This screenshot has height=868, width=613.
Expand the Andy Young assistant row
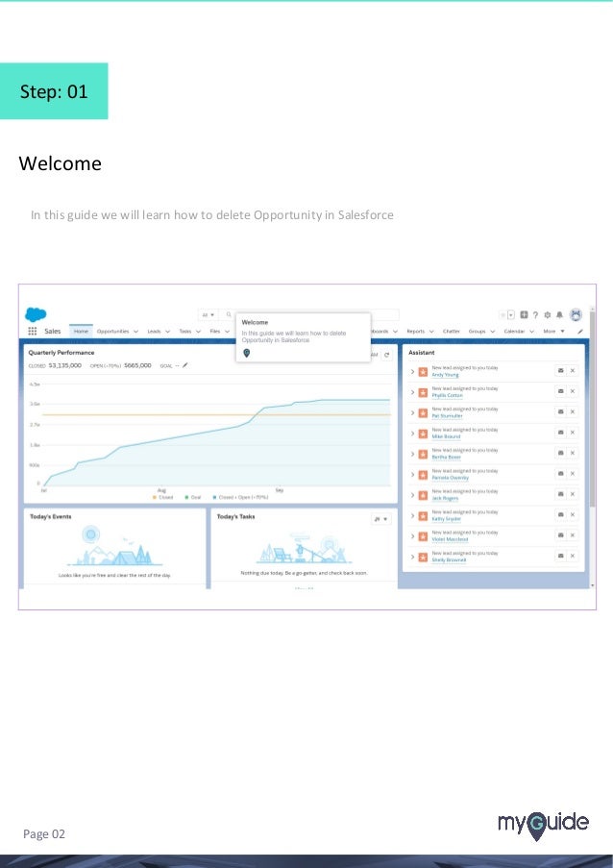(413, 372)
